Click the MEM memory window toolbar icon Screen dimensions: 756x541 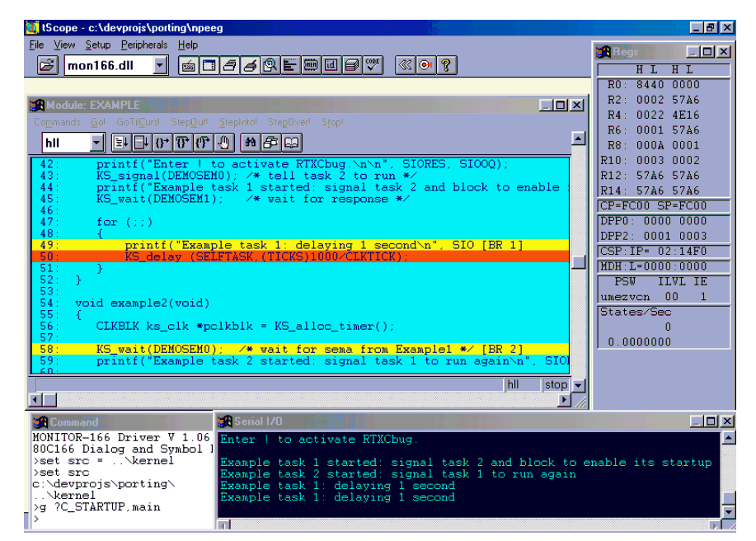click(312, 65)
